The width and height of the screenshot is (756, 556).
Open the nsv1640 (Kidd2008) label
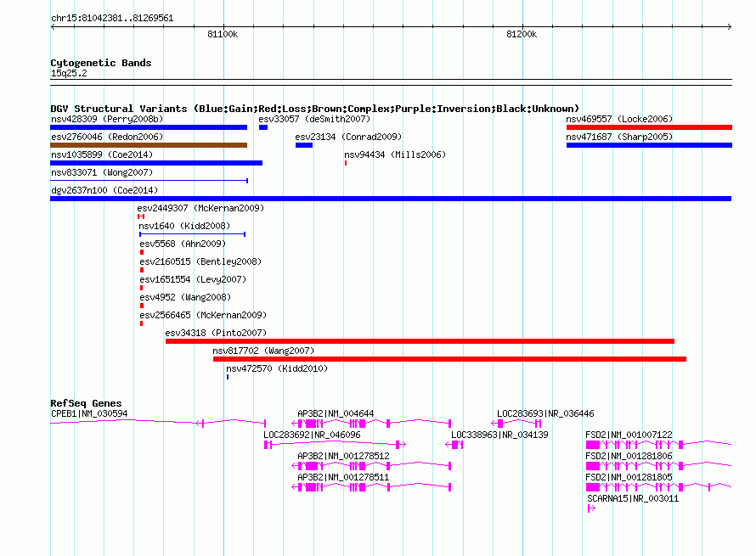(x=184, y=226)
